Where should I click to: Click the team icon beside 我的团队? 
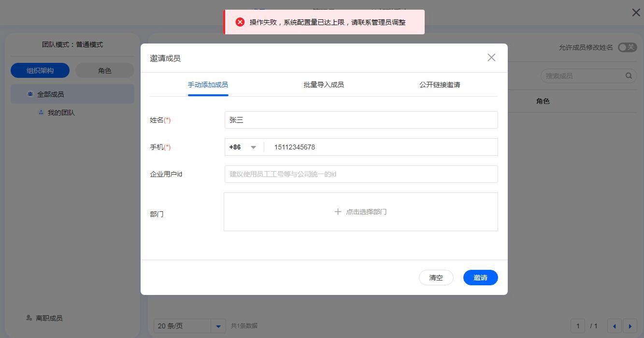pos(41,112)
